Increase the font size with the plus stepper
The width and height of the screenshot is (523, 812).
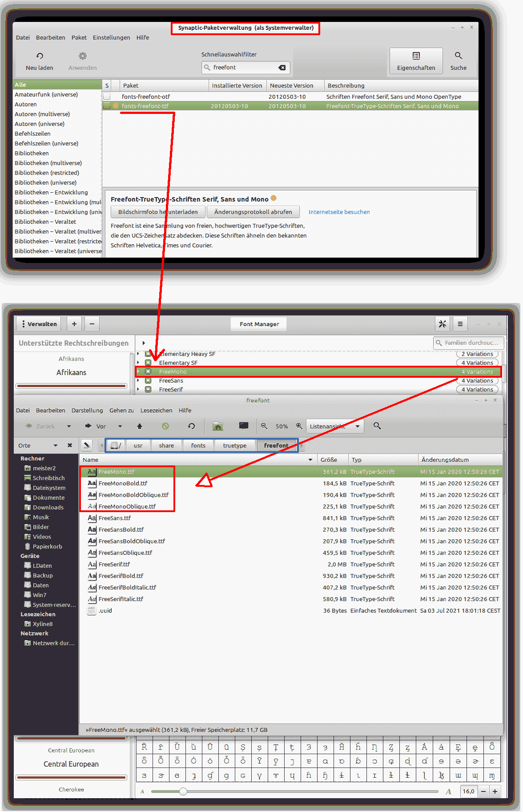(495, 792)
